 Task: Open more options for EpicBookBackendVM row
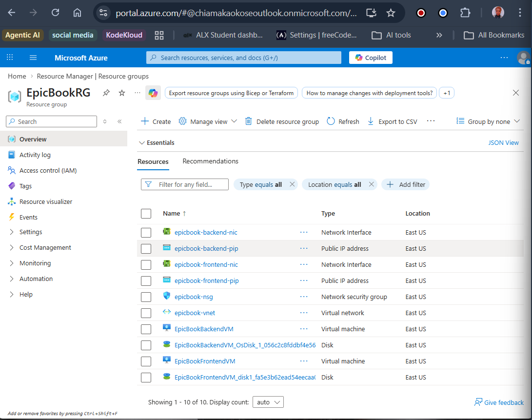point(304,329)
